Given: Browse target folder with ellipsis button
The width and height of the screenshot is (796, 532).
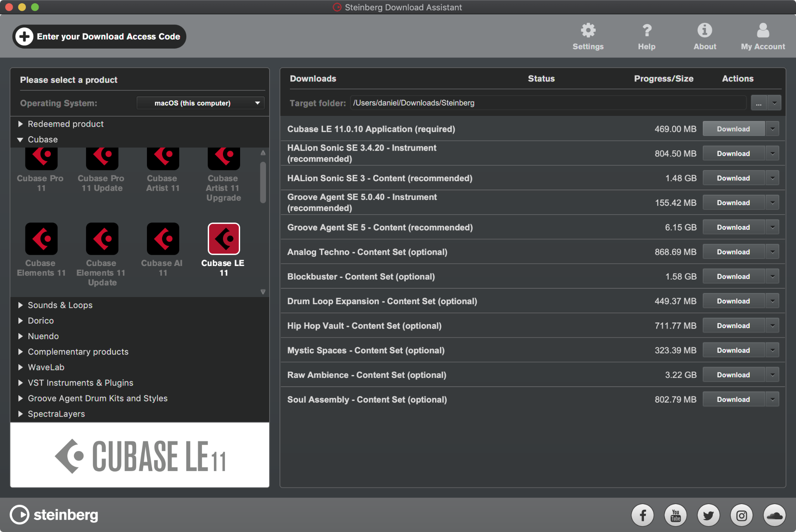Looking at the screenshot, I should click(759, 103).
